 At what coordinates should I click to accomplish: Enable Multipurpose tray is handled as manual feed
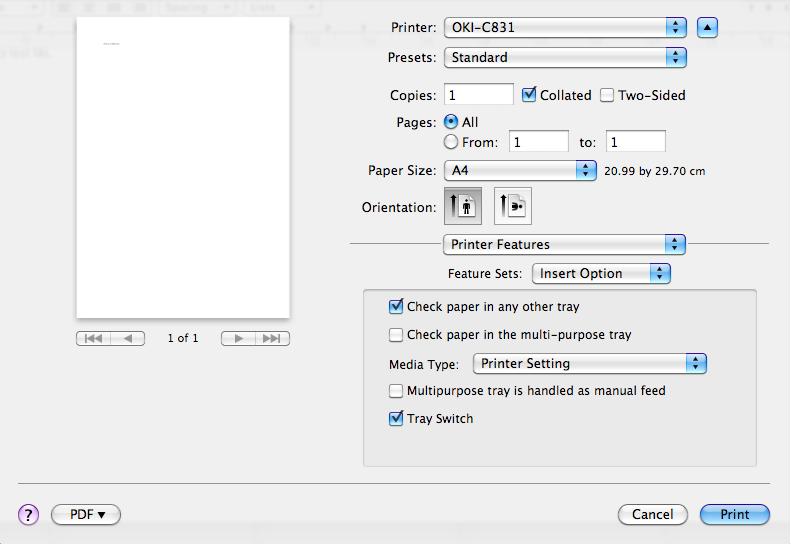[x=396, y=391]
